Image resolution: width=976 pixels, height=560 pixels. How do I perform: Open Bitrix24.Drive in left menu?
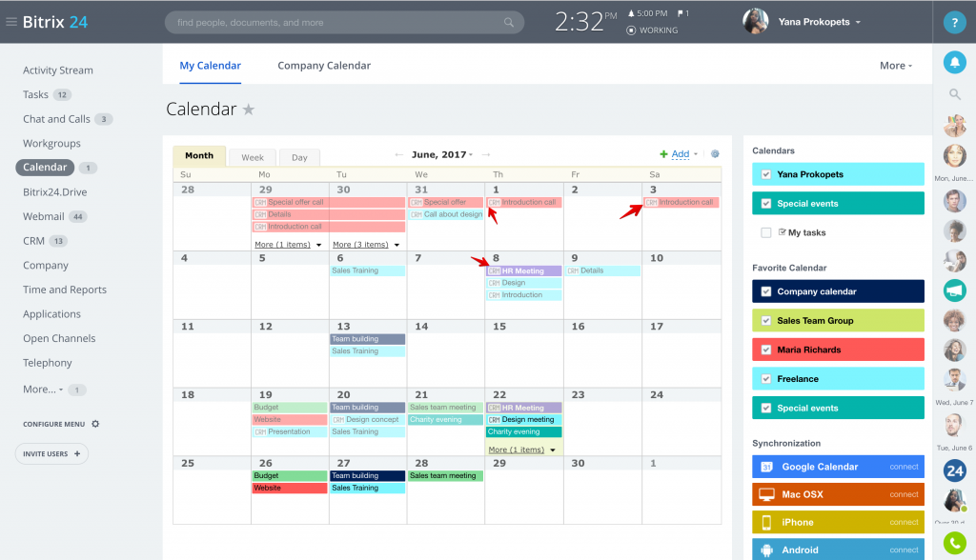pos(54,192)
